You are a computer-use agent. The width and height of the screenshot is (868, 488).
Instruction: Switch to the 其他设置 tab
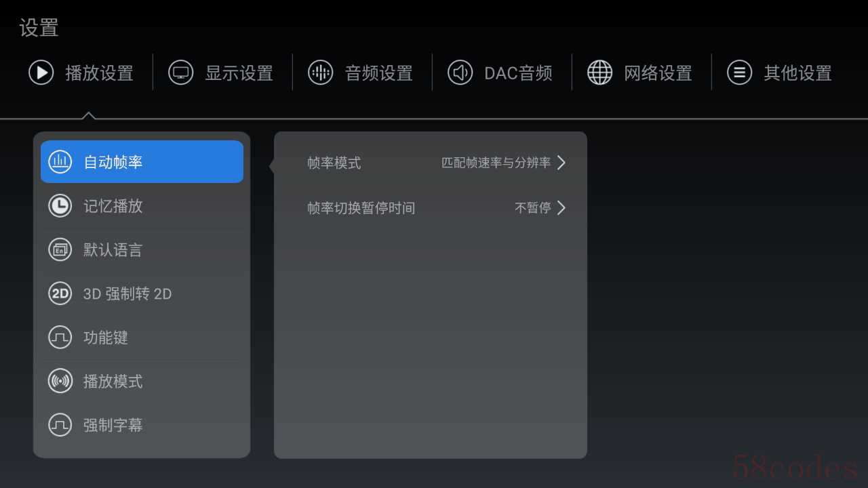point(779,73)
